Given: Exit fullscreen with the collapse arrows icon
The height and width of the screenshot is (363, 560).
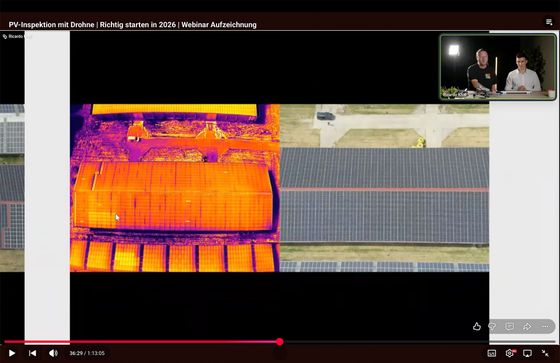Looking at the screenshot, I should 545,353.
